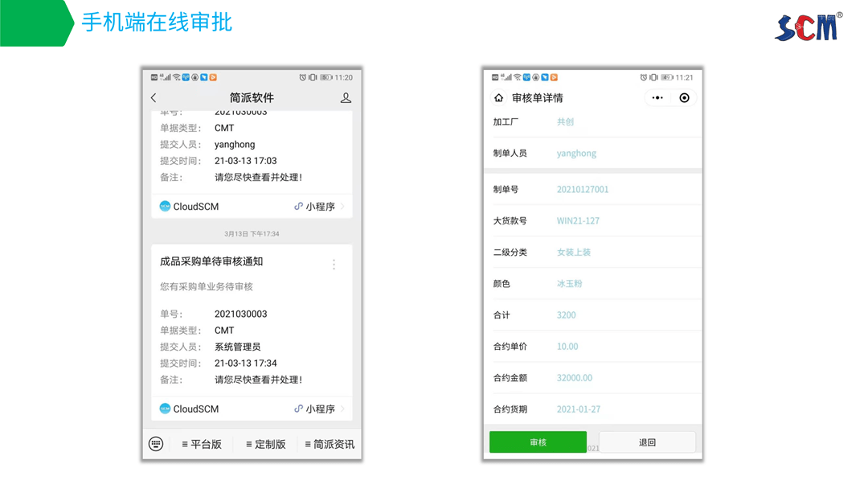Open the contact profile icon beside 简派软件
Viewport: 868px width, 489px height.
tap(346, 98)
